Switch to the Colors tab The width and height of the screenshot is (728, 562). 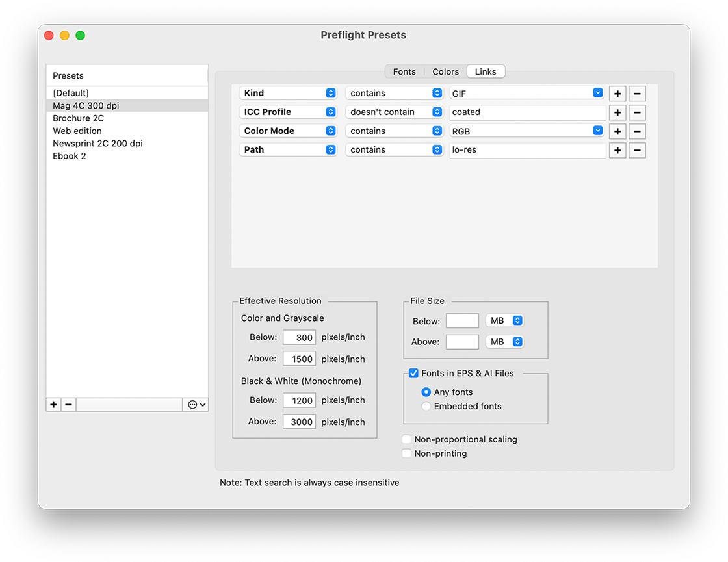[445, 71]
